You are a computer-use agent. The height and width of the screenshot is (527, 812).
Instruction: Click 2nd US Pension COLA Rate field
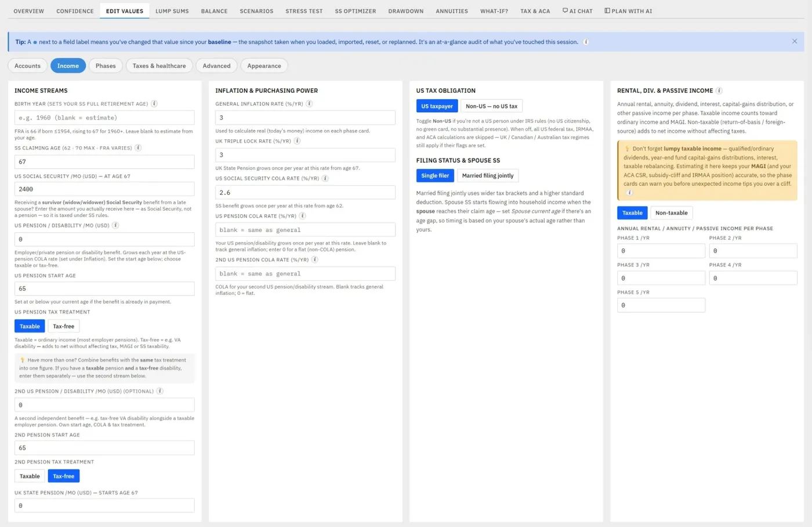click(305, 273)
